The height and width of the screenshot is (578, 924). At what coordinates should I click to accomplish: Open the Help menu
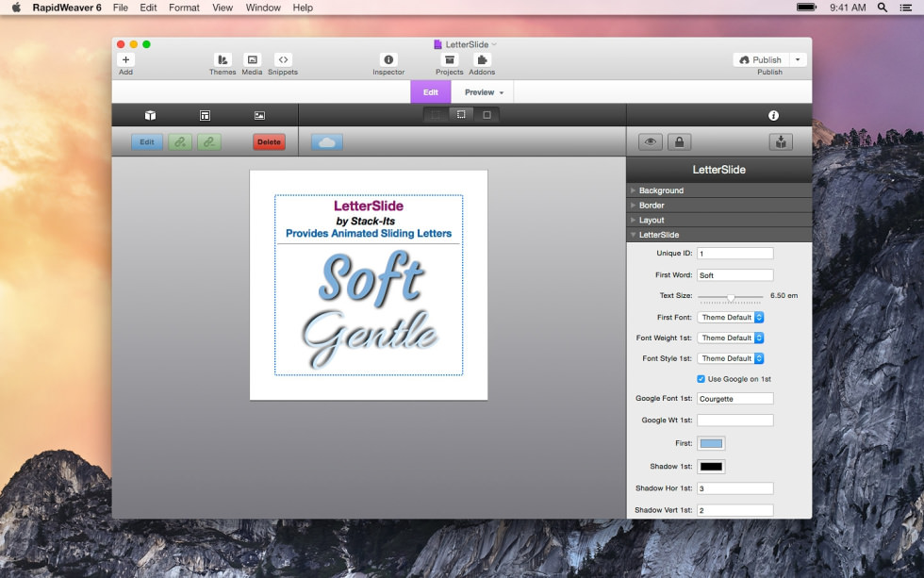[x=303, y=8]
